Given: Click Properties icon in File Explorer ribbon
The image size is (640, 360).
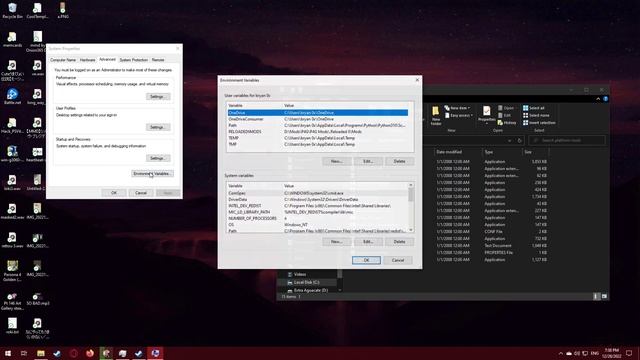Looking at the screenshot, I should pos(487,115).
